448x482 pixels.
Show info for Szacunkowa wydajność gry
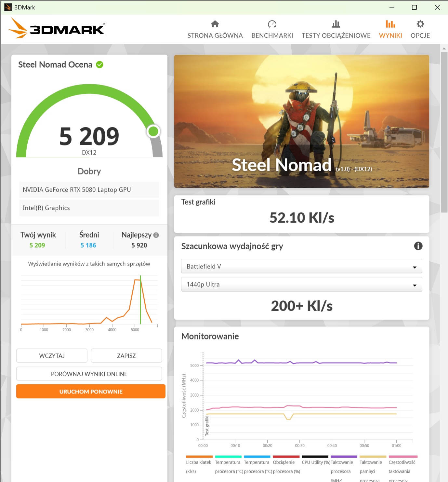[x=418, y=246]
